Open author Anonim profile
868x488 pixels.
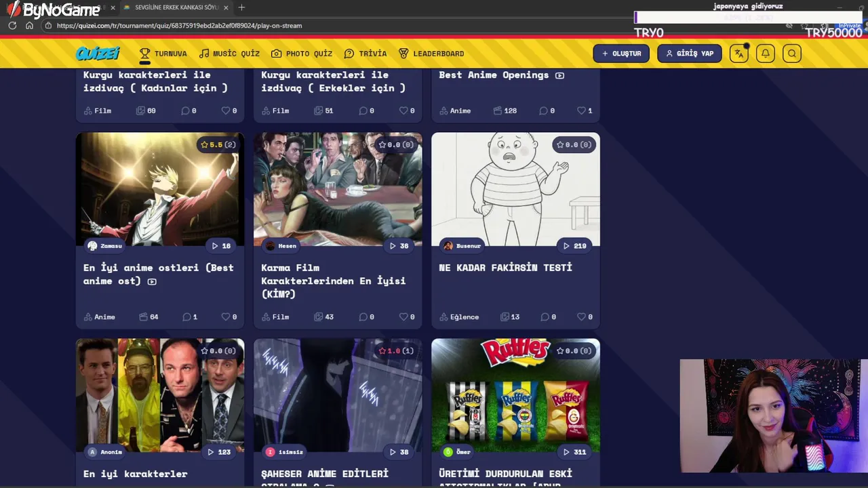[x=105, y=451]
